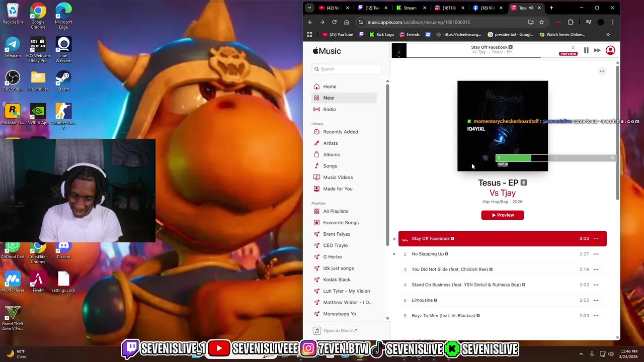Reload the Apple Music page
644x362 pixels.
[x=335, y=22]
